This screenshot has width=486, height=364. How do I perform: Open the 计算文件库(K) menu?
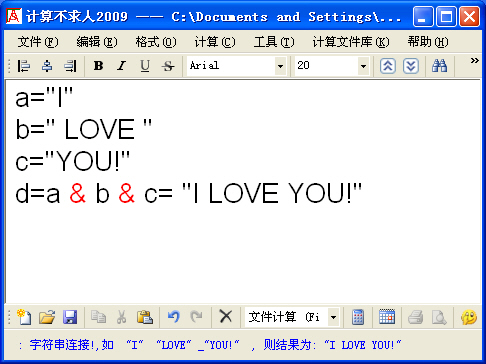351,42
